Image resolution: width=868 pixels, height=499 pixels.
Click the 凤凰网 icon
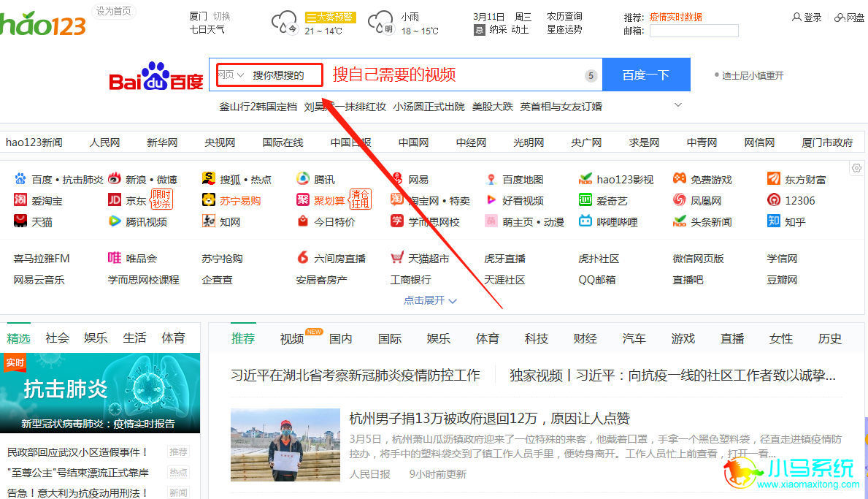(679, 200)
